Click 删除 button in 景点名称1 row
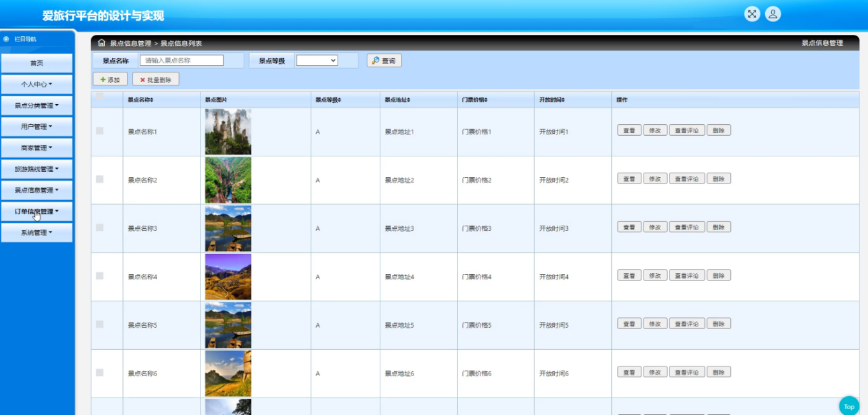This screenshot has height=415, width=868. pyautogui.click(x=719, y=131)
